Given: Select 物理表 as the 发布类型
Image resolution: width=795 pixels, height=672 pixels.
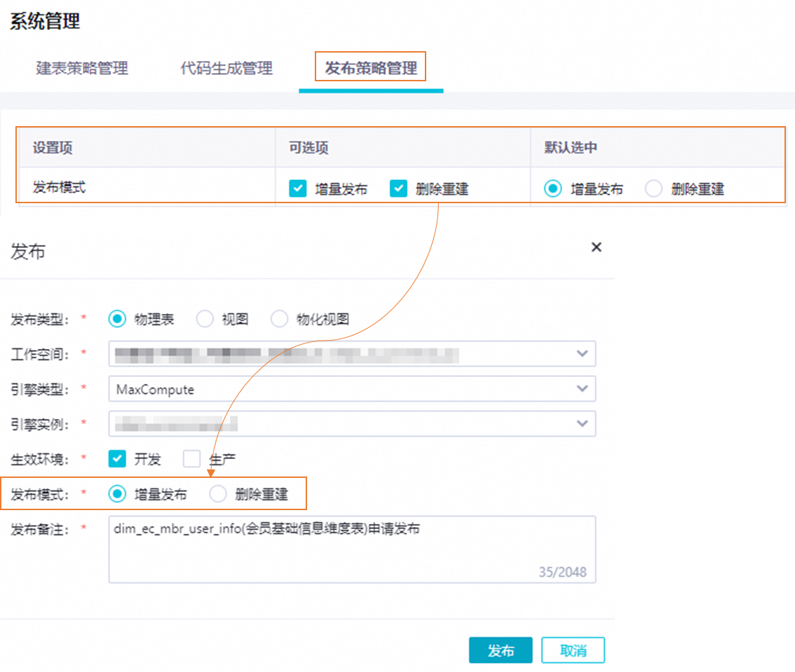Looking at the screenshot, I should 117,319.
